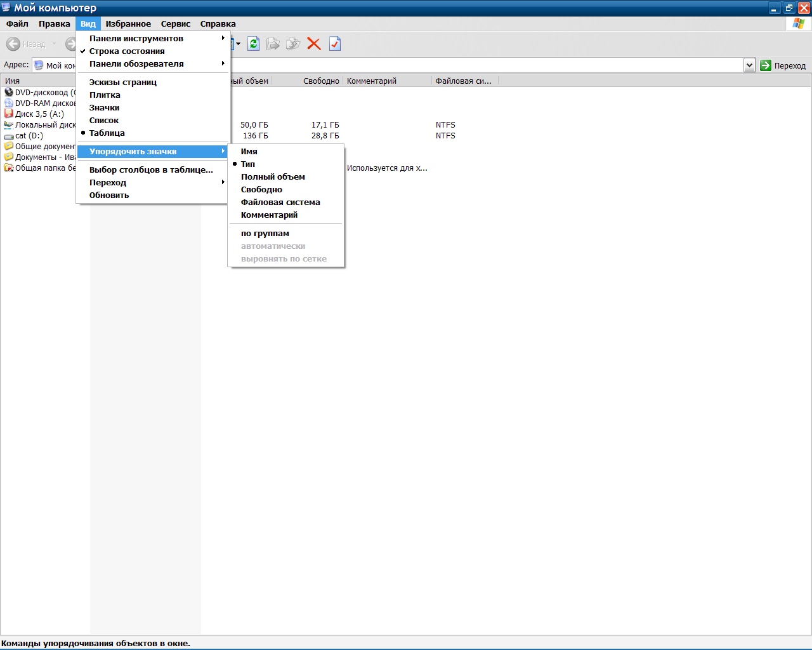
Task: Select the Значки view mode
Action: pyautogui.click(x=152, y=107)
